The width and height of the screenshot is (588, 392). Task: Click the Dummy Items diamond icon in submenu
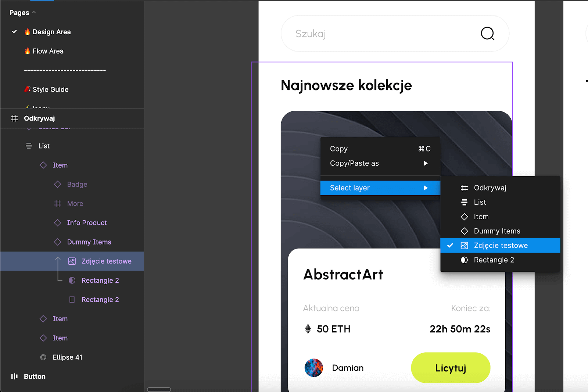pos(464,231)
